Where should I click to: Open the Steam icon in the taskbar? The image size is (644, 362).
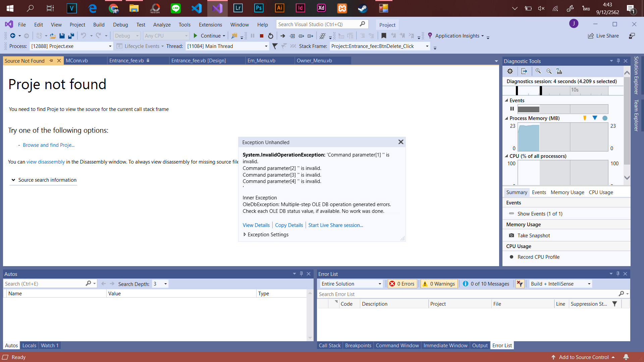pos(363,8)
